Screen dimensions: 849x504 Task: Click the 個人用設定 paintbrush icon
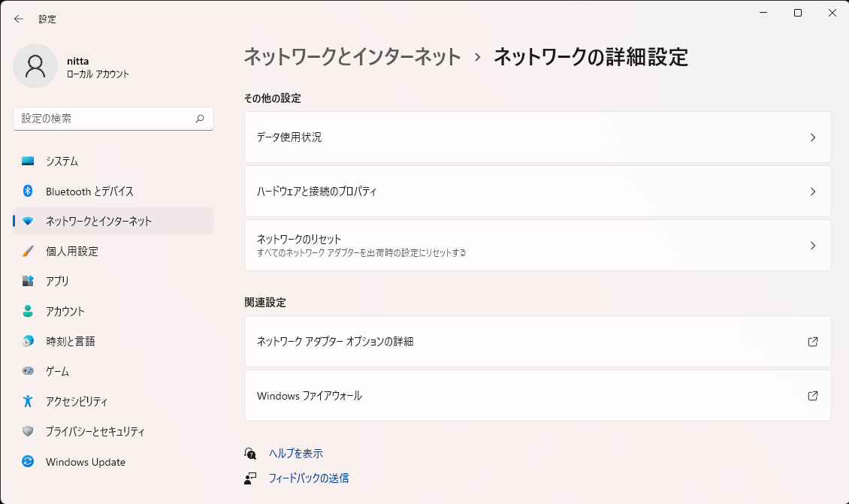[x=28, y=251]
